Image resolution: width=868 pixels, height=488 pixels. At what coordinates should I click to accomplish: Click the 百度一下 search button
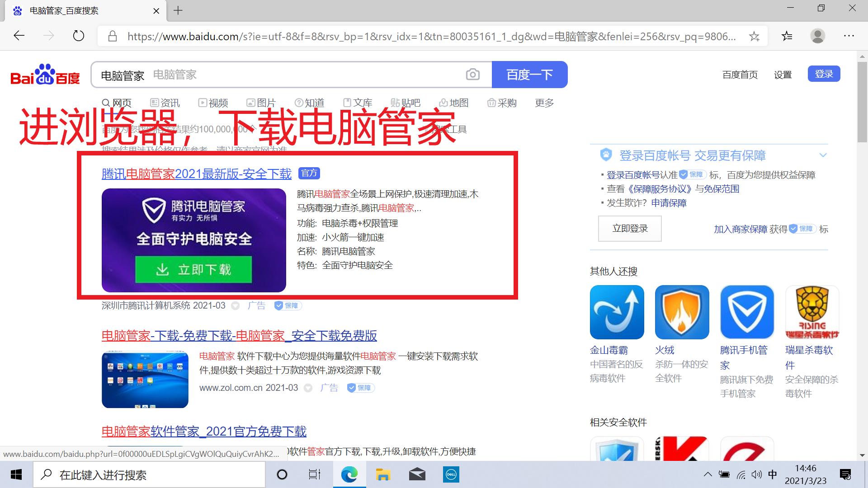[529, 74]
